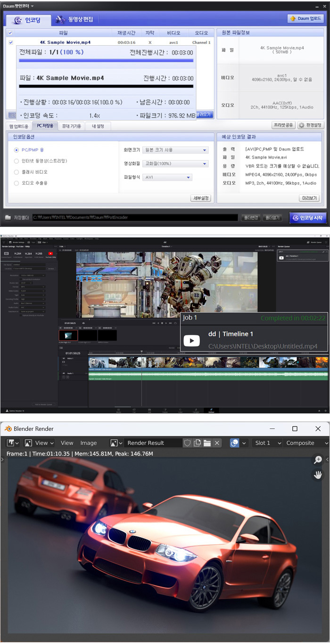Image resolution: width=330 pixels, height=644 pixels.
Task: Click the 저장폴더 folder icon
Action: (8, 217)
